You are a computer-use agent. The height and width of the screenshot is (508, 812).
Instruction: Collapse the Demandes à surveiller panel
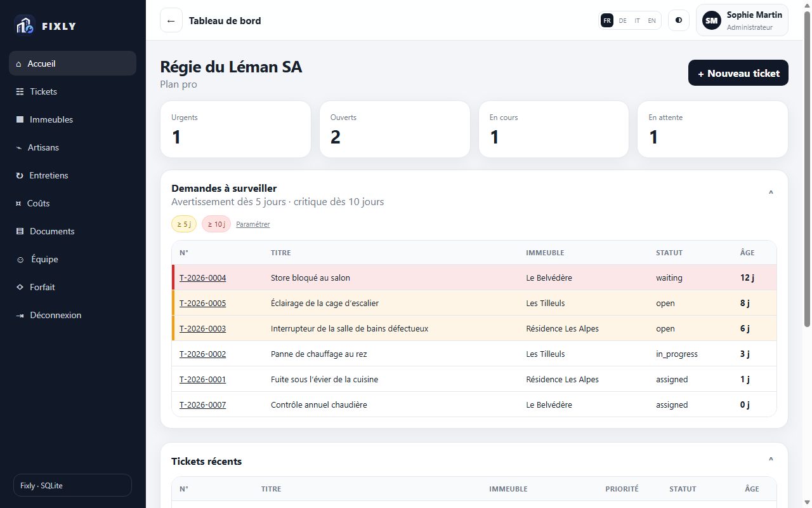click(x=771, y=193)
